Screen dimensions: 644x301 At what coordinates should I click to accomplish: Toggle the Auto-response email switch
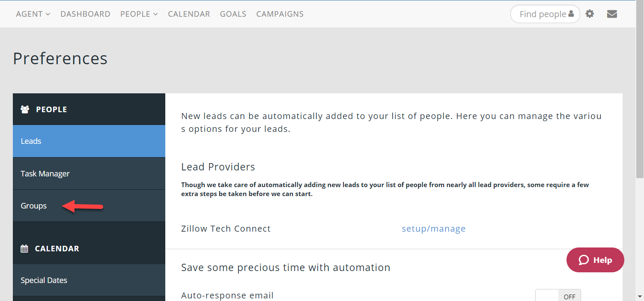pos(558,296)
